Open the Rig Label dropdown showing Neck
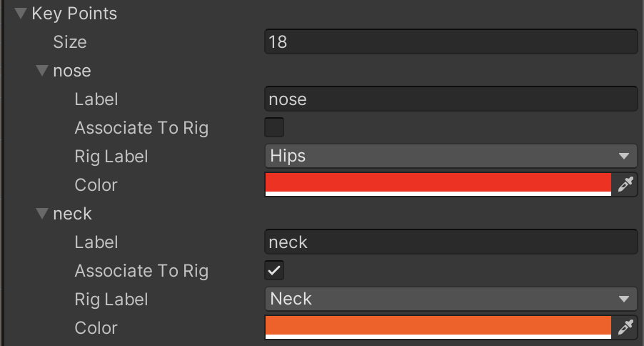644x346 pixels. (450, 299)
